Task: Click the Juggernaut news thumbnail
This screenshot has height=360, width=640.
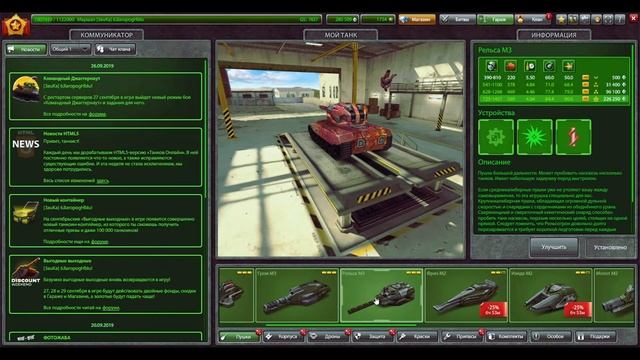Action: coord(26,89)
